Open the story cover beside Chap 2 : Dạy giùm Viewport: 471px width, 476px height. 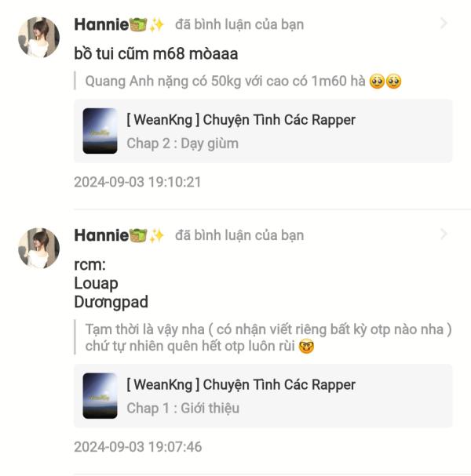100,131
